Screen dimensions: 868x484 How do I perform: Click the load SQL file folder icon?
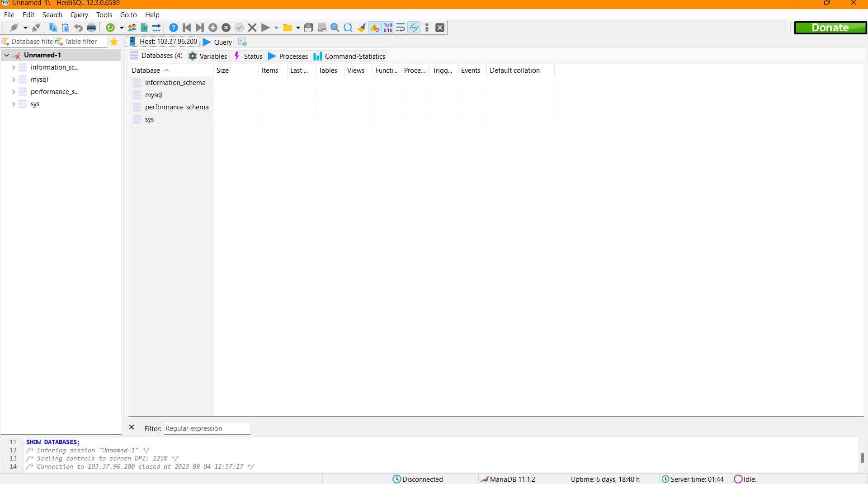(x=287, y=28)
